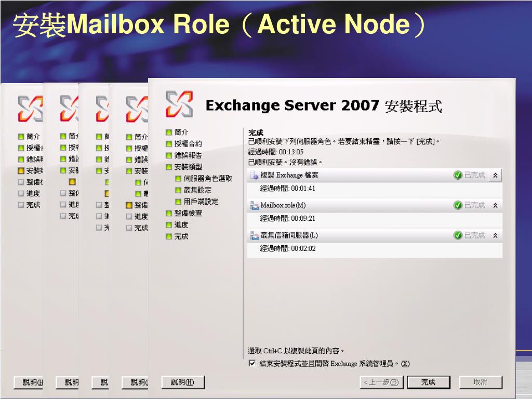Select the 授權合約 step label

(x=188, y=143)
